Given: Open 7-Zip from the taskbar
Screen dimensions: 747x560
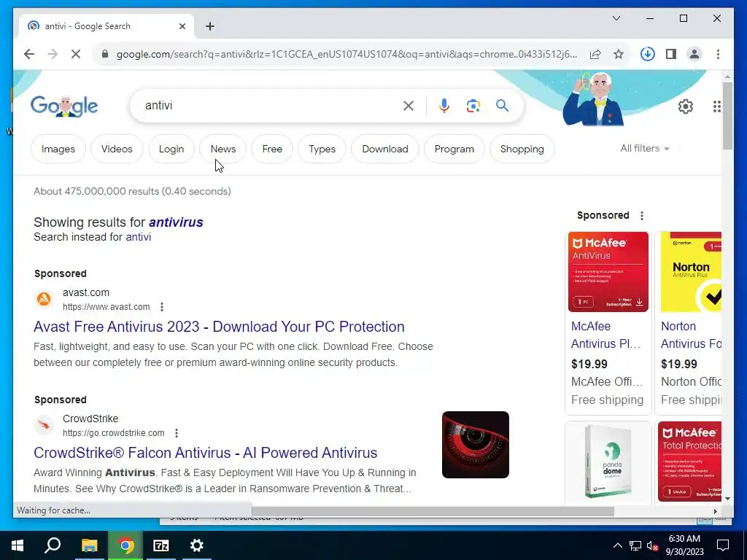Looking at the screenshot, I should click(x=161, y=545).
